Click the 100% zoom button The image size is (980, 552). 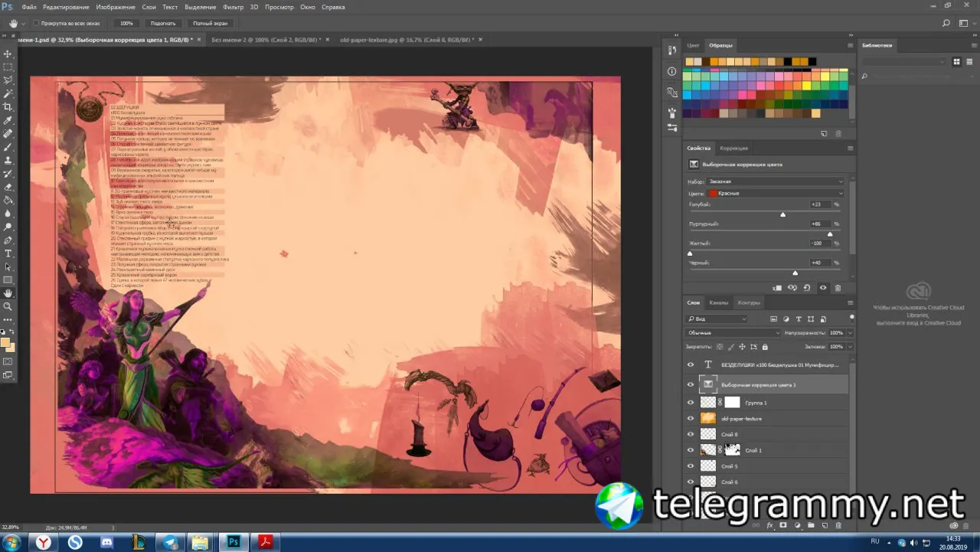[127, 23]
